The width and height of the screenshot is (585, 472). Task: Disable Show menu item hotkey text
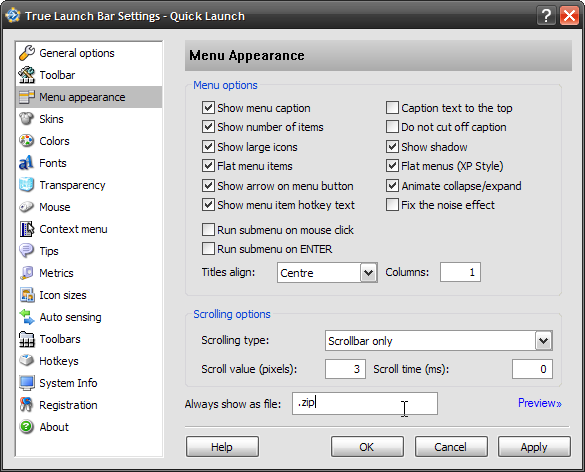click(208, 204)
